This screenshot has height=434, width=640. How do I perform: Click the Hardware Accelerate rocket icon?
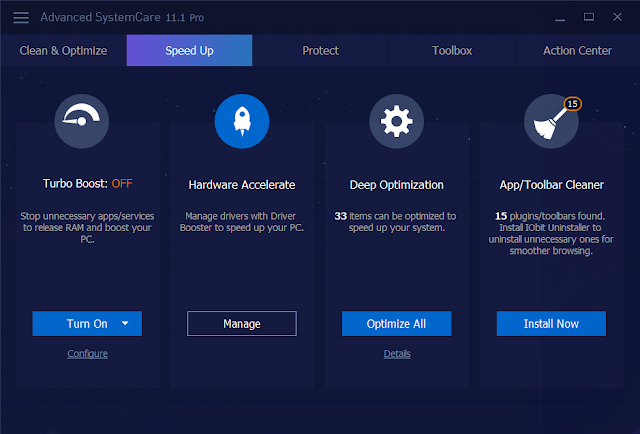click(242, 121)
